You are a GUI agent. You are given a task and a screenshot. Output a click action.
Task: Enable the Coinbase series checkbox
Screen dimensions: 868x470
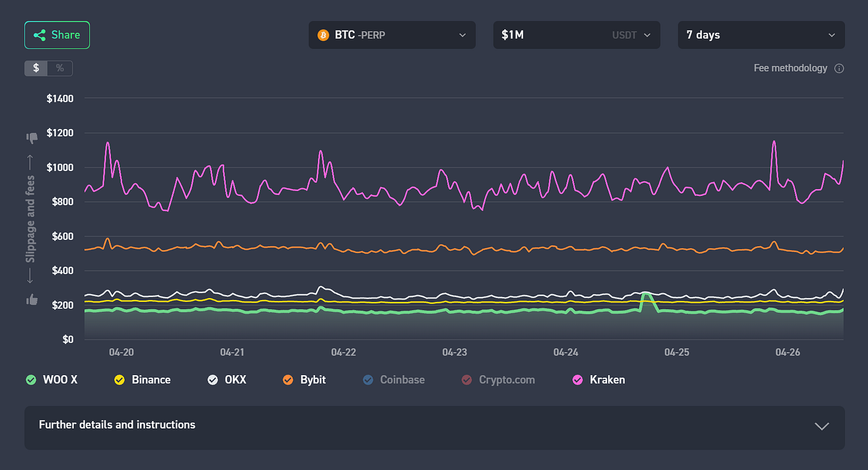(x=368, y=380)
